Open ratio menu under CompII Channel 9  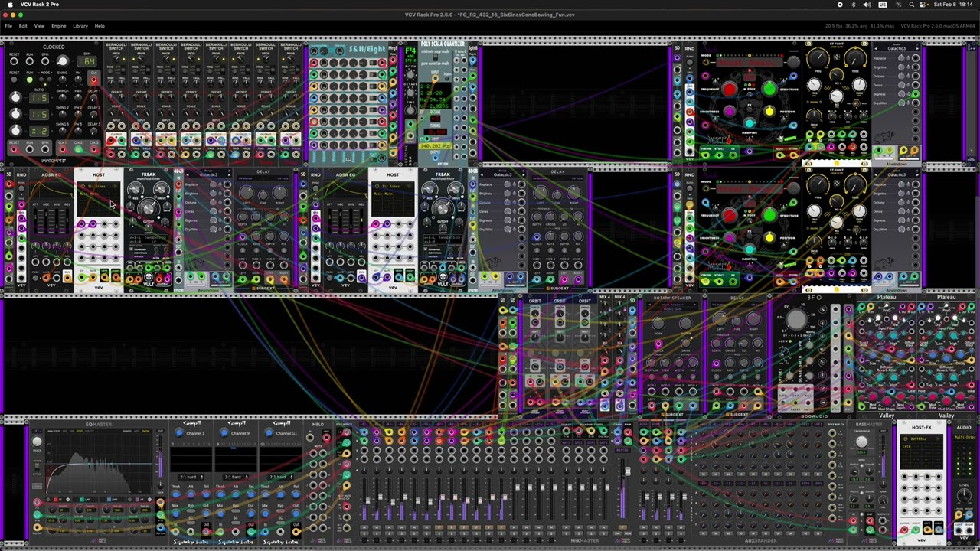(236, 477)
